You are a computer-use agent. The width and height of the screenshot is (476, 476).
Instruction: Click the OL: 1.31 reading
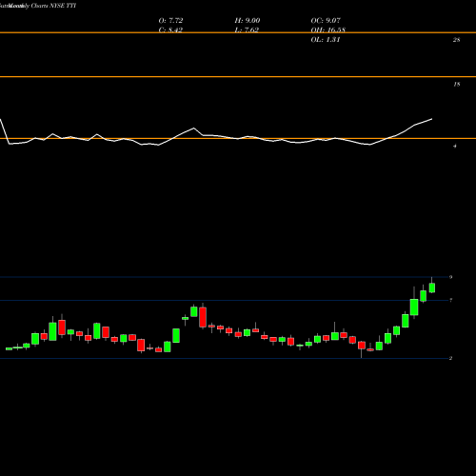tap(326, 40)
